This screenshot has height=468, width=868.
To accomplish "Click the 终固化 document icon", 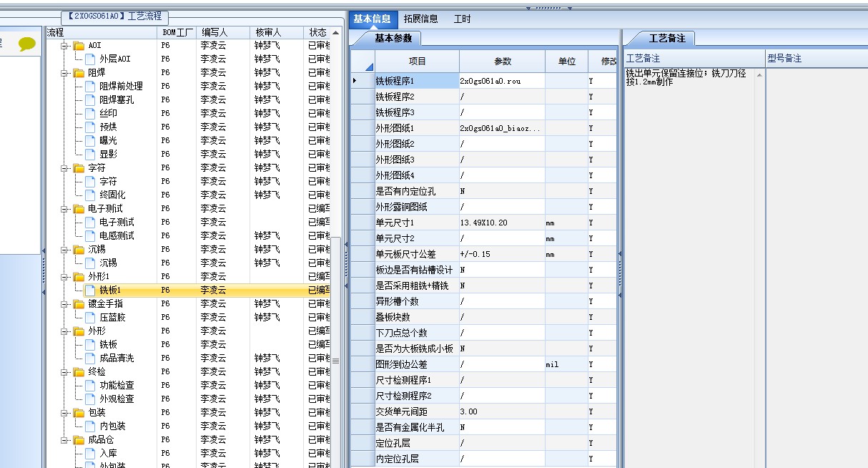I will coord(90,195).
